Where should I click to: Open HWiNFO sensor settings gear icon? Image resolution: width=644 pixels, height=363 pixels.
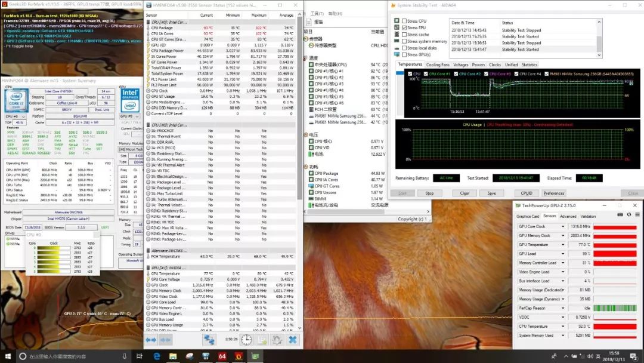[277, 340]
